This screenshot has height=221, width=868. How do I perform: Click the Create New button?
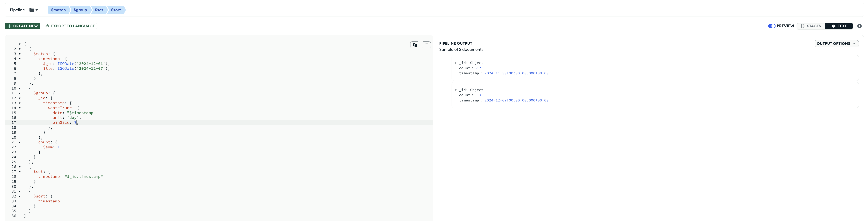(x=23, y=26)
